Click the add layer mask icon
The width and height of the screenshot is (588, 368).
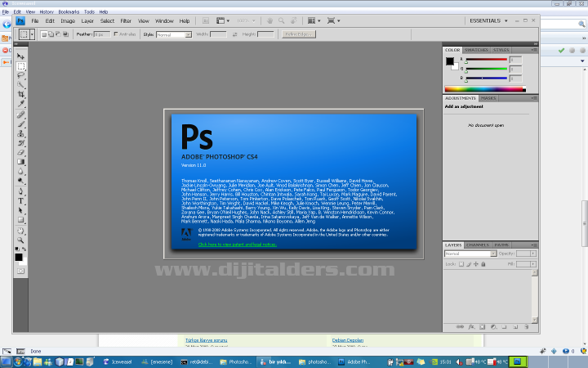[x=483, y=326]
